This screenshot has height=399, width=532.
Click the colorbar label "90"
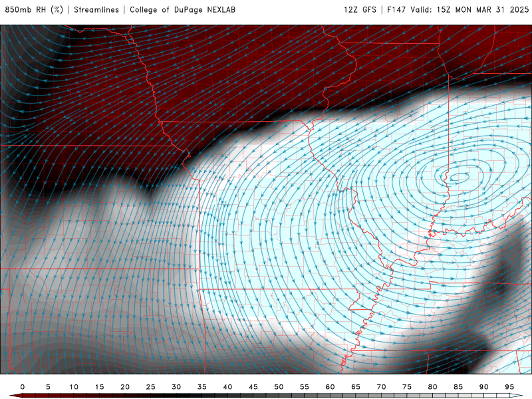483,387
